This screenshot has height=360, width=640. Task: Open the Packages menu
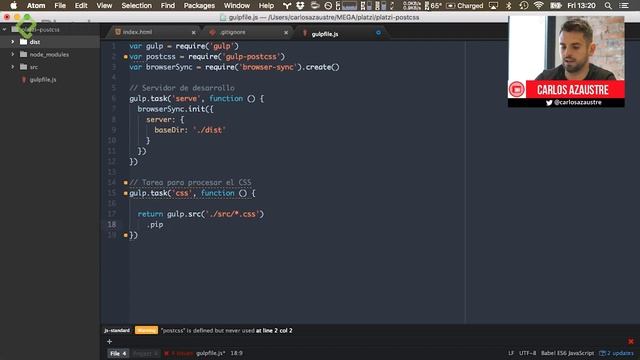click(x=199, y=6)
